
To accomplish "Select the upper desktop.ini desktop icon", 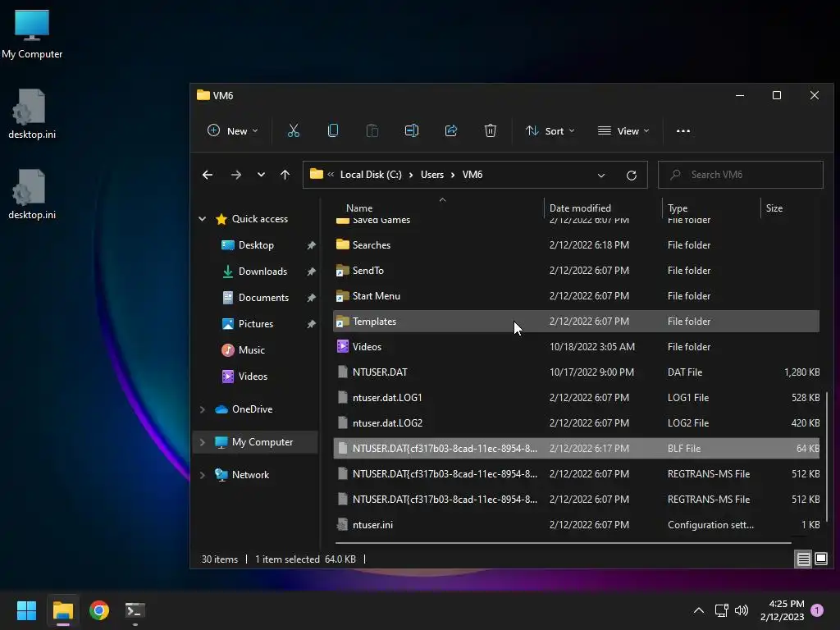I will pyautogui.click(x=32, y=113).
